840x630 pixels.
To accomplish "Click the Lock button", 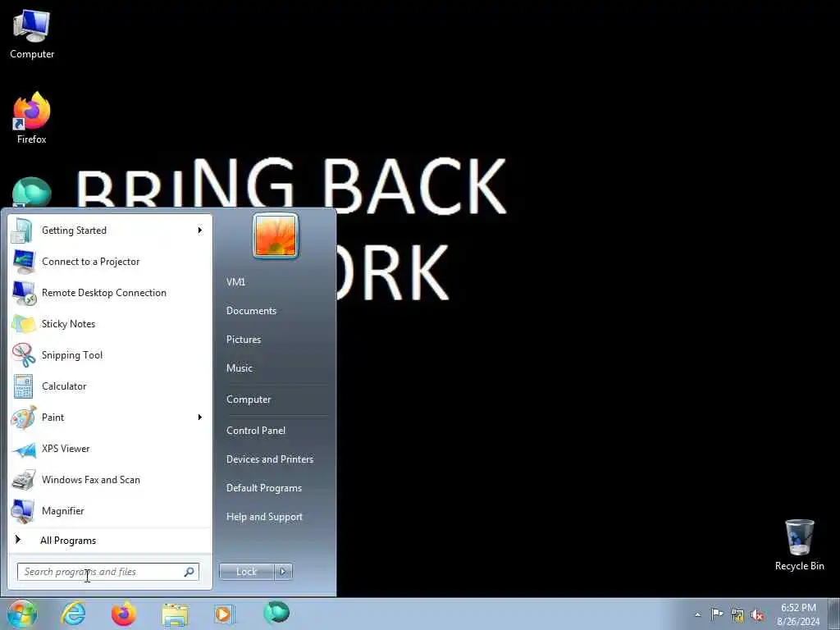I will click(246, 572).
